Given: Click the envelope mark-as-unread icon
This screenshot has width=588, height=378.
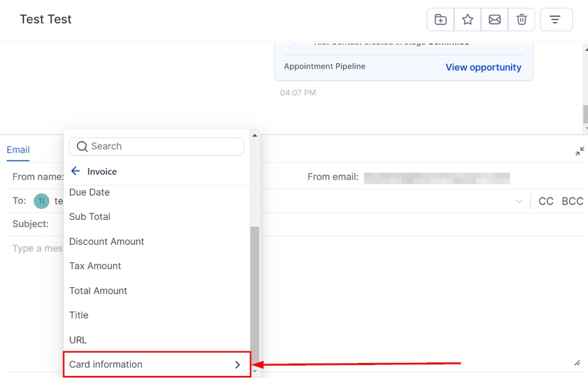Looking at the screenshot, I should [x=495, y=20].
